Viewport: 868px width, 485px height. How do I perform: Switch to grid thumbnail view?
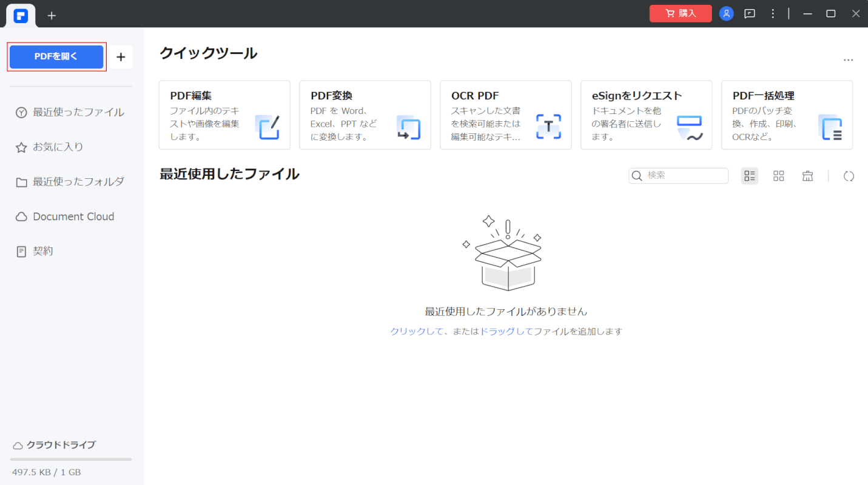click(x=779, y=176)
